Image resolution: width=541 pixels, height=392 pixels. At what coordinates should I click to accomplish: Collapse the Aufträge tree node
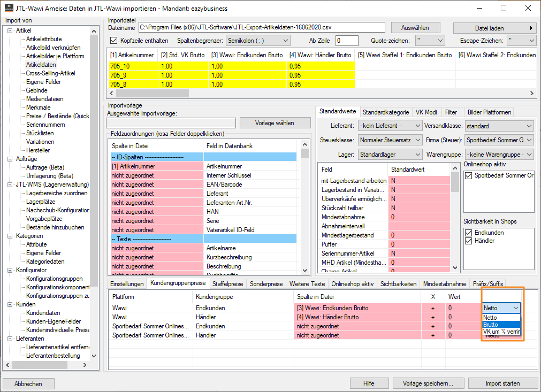[x=10, y=159]
